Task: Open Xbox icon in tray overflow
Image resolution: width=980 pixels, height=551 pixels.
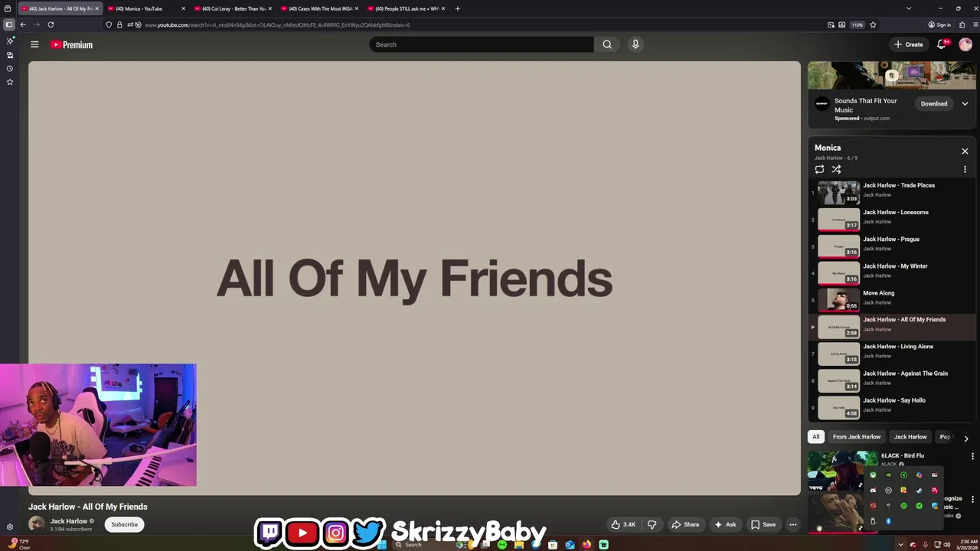Action: coord(873,475)
